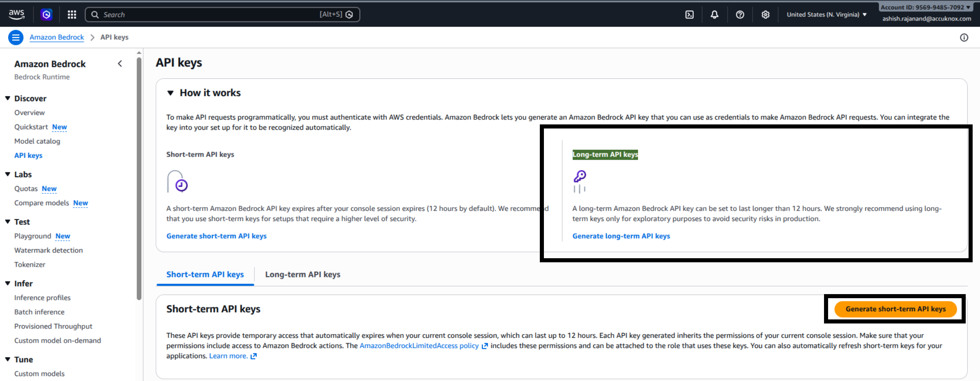Switch to the Long-term API keys tab
The width and height of the screenshot is (980, 381).
303,275
